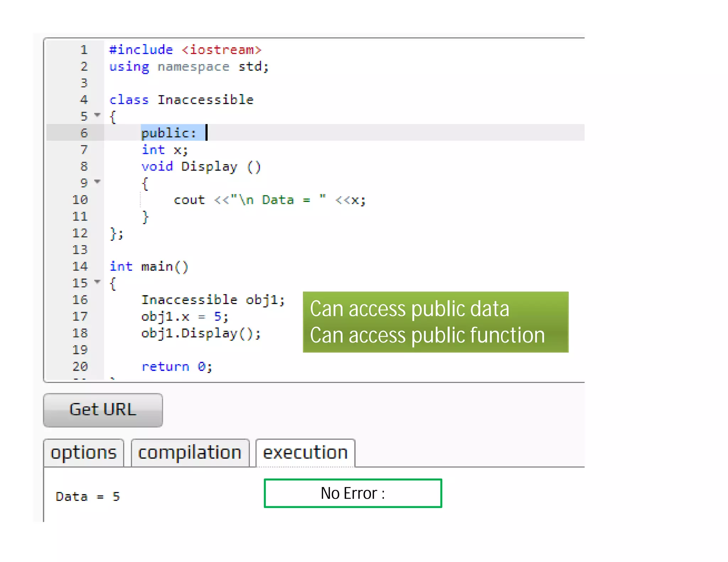Click the No Error box
Screen dimensions: 728x562
click(353, 493)
